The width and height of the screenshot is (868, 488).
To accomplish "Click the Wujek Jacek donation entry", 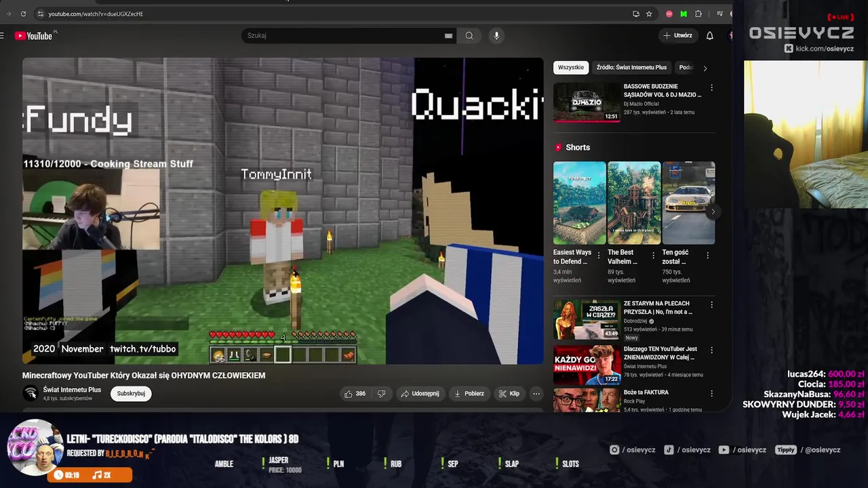I will (x=823, y=415).
